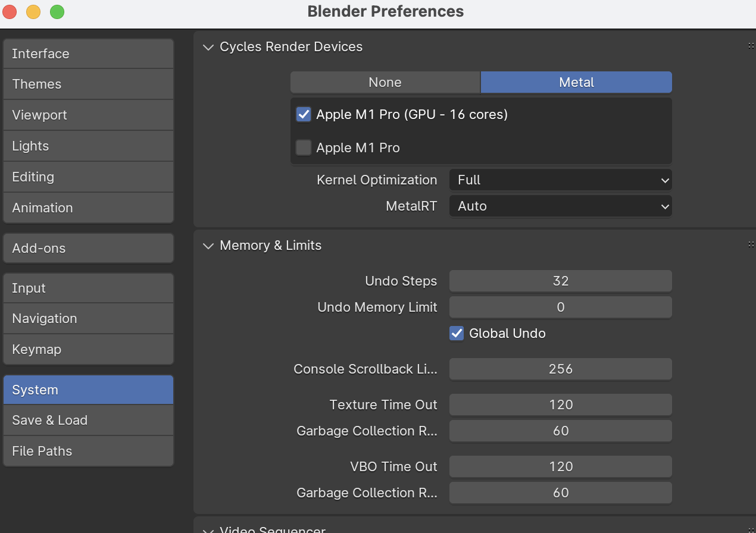Click the Undo Steps value slider
Screen dimensions: 756x533
(x=560, y=281)
